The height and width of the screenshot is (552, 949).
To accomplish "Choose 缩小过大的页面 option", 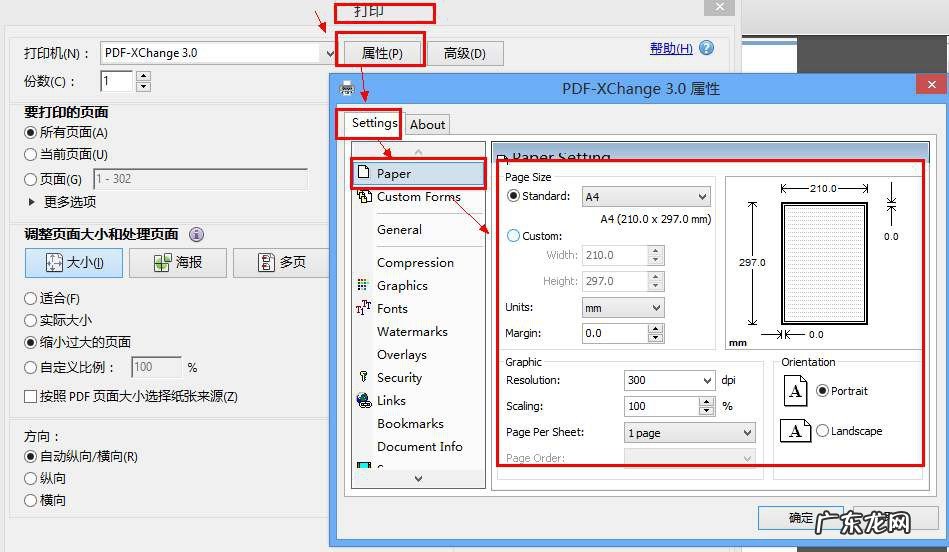I will (30, 342).
